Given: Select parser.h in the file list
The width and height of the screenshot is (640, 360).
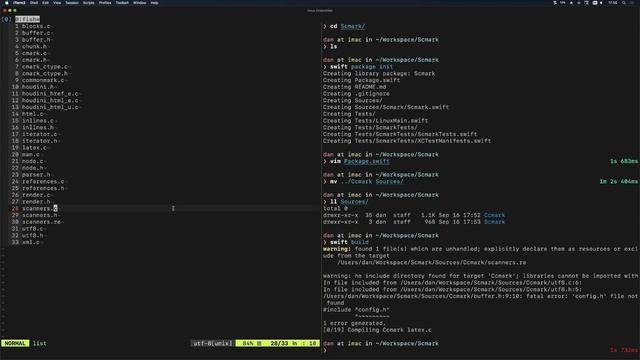Looking at the screenshot, I should coord(36,175).
